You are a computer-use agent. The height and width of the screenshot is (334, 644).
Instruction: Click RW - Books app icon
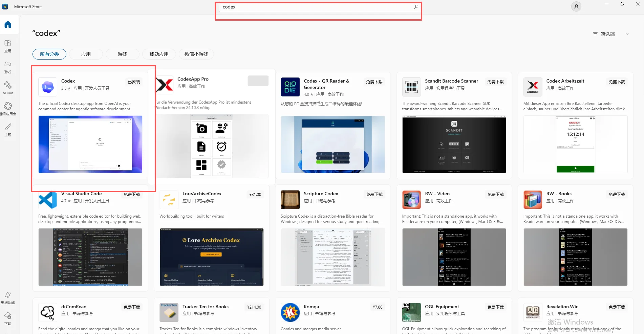pyautogui.click(x=533, y=200)
